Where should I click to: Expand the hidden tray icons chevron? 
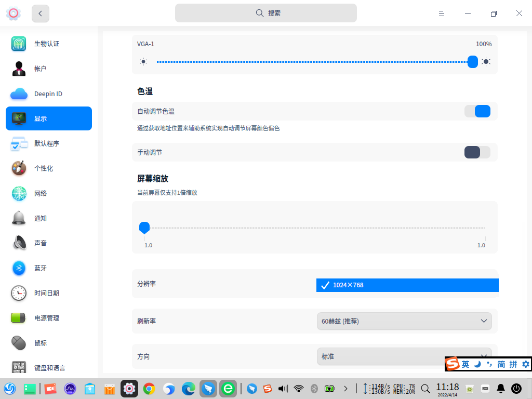(x=345, y=388)
